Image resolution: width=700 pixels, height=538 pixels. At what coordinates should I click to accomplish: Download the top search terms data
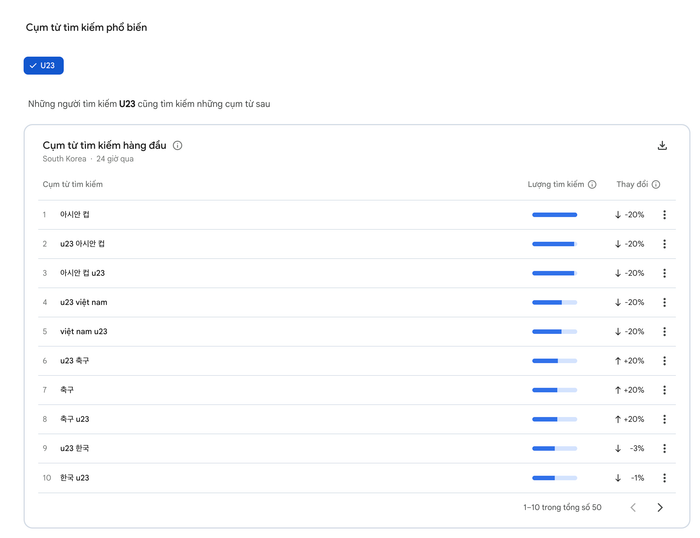click(x=662, y=145)
